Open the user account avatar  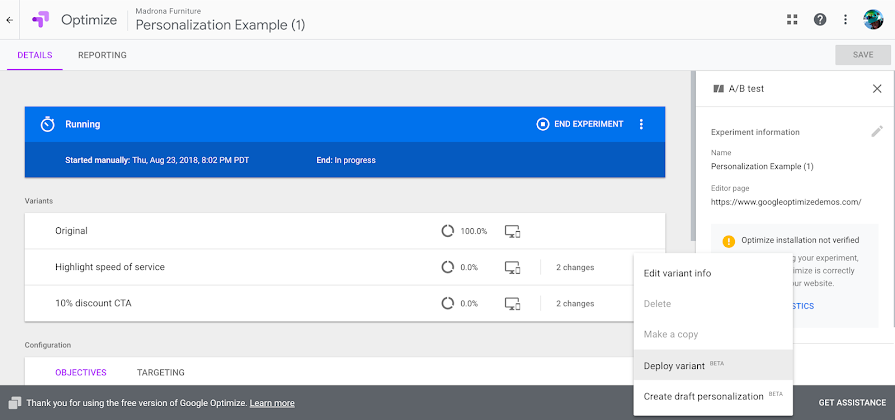(873, 19)
